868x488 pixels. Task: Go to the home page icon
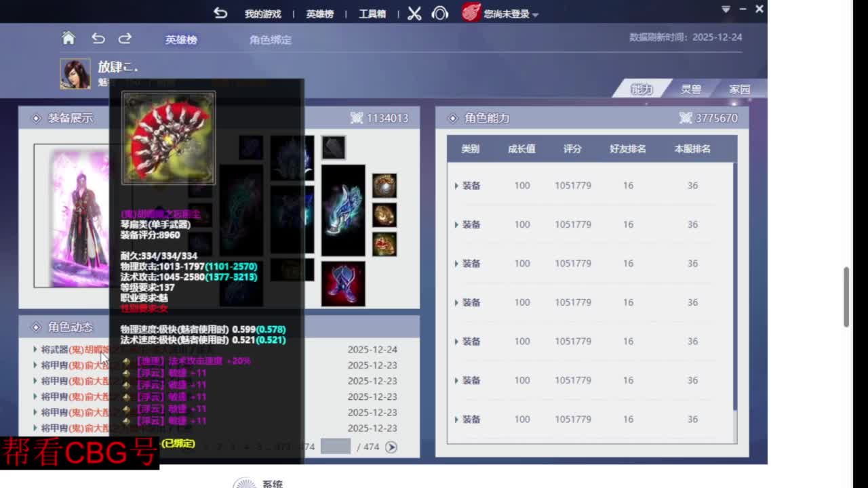coord(68,39)
